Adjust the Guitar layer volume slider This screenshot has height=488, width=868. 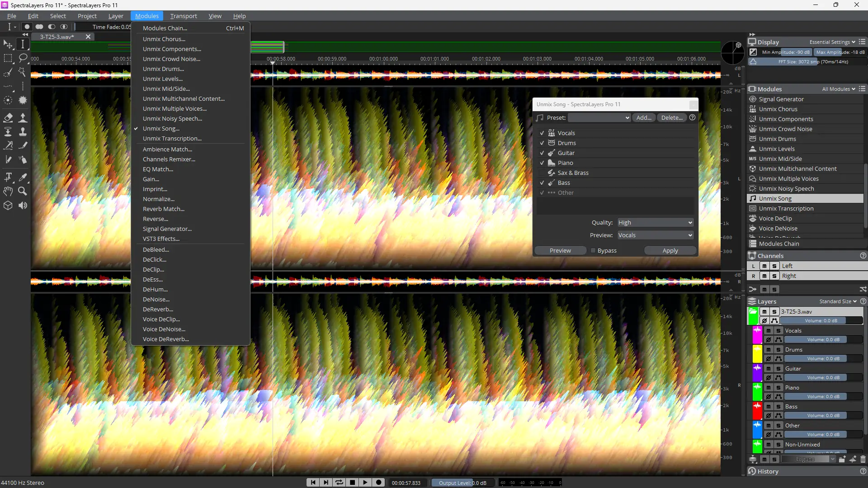coord(823,377)
